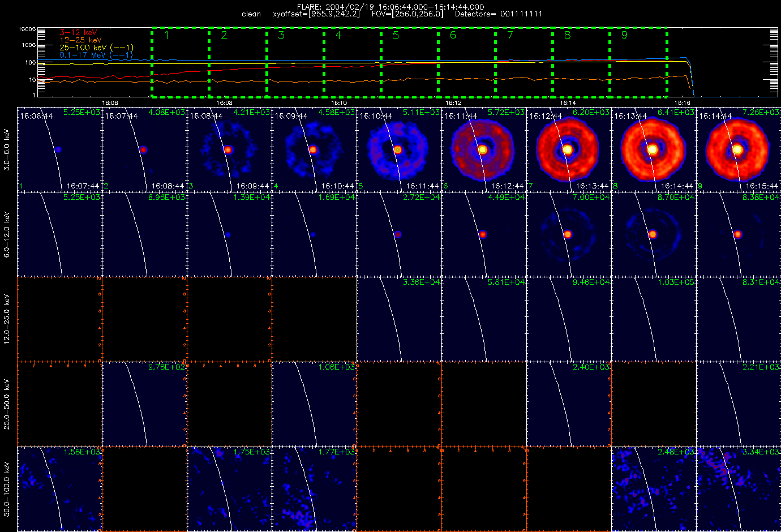This screenshot has height=532, width=781.
Task: Select interval number 8 on the light curve
Action: click(567, 35)
